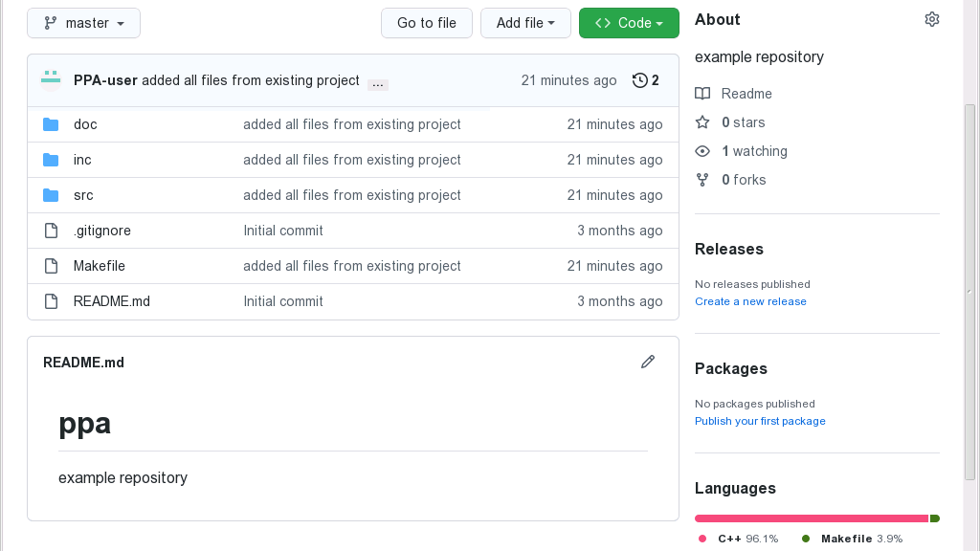Click the inc folder icon
The image size is (980, 551).
[51, 160]
